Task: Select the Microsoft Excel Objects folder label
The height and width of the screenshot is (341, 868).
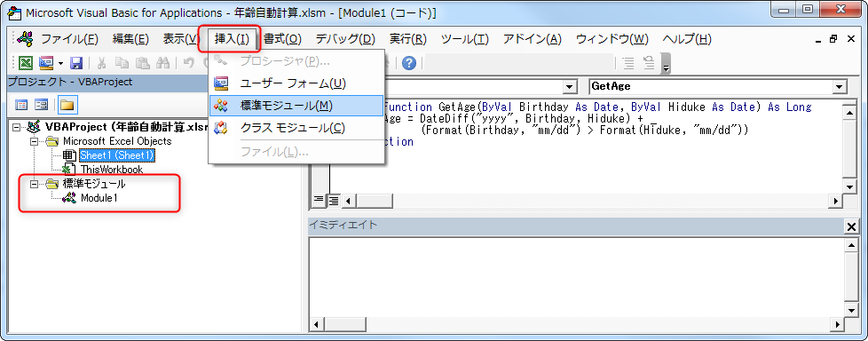Action: (117, 142)
